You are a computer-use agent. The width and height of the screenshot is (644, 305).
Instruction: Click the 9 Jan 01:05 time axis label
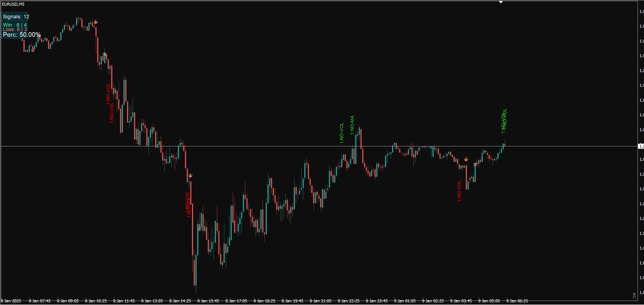[405, 301]
